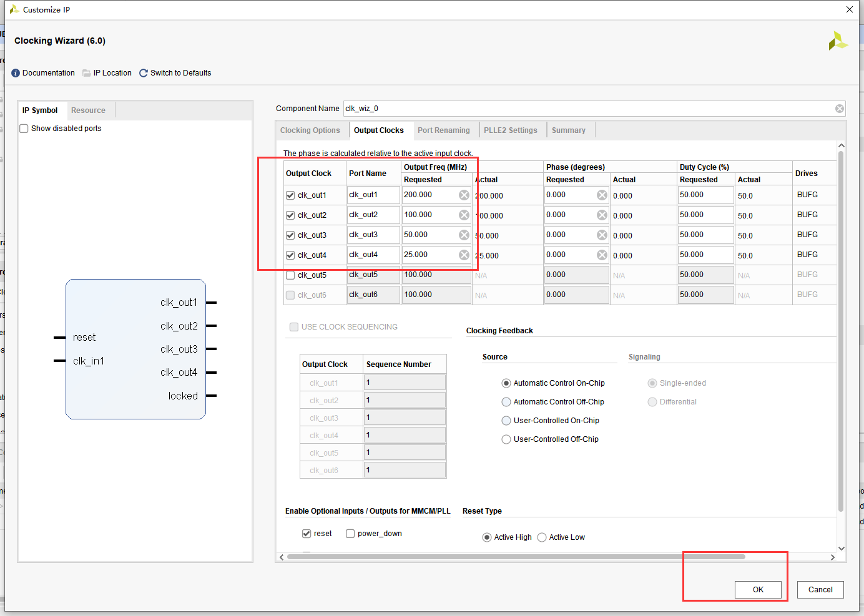Click the Cancel button

tap(820, 590)
